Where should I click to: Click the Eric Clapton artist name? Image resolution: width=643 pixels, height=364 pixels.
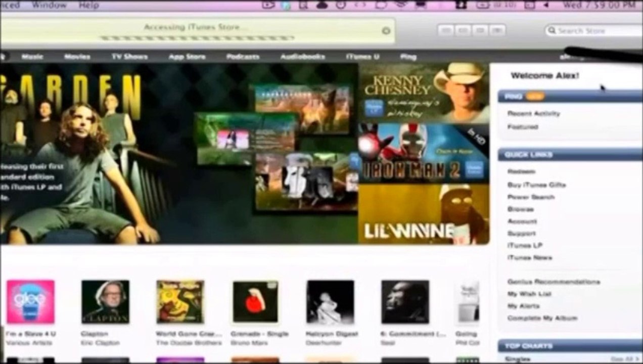100,343
